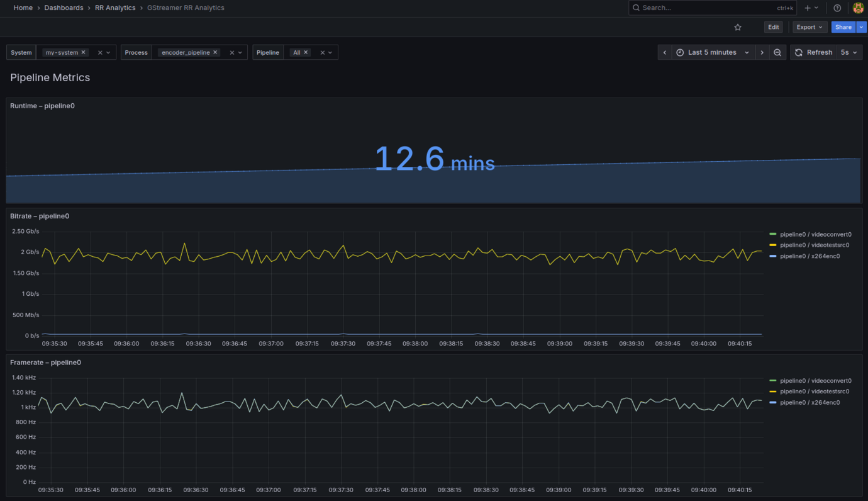This screenshot has height=501, width=868.
Task: Shift time range forward with right arrow
Action: 762,52
